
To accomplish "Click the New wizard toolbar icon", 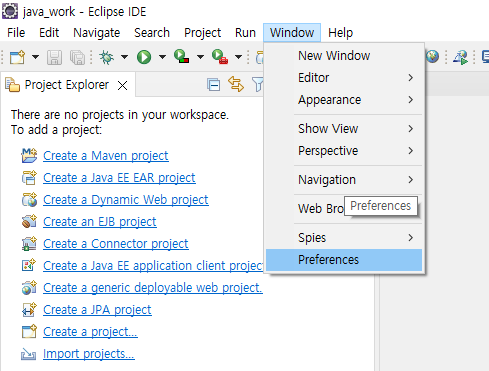I will (18, 57).
